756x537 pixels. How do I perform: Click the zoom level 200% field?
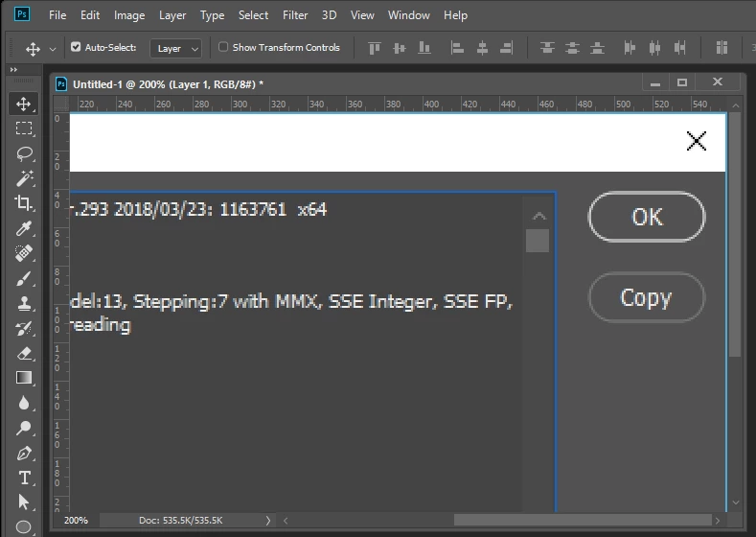(77, 520)
